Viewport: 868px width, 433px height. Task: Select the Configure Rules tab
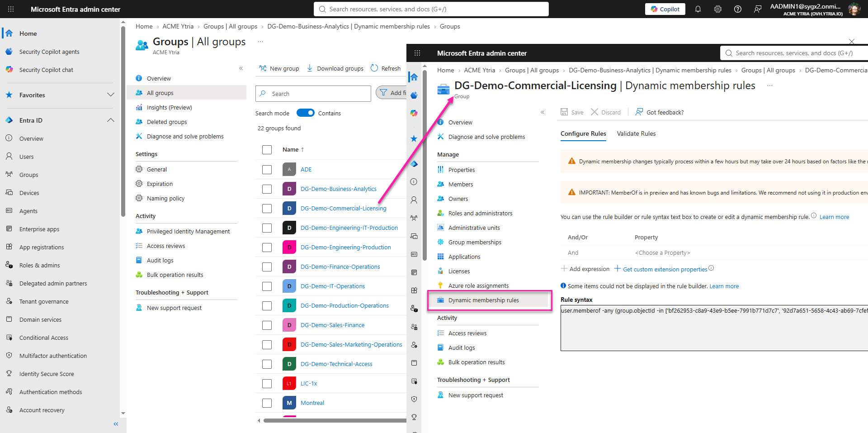click(583, 133)
